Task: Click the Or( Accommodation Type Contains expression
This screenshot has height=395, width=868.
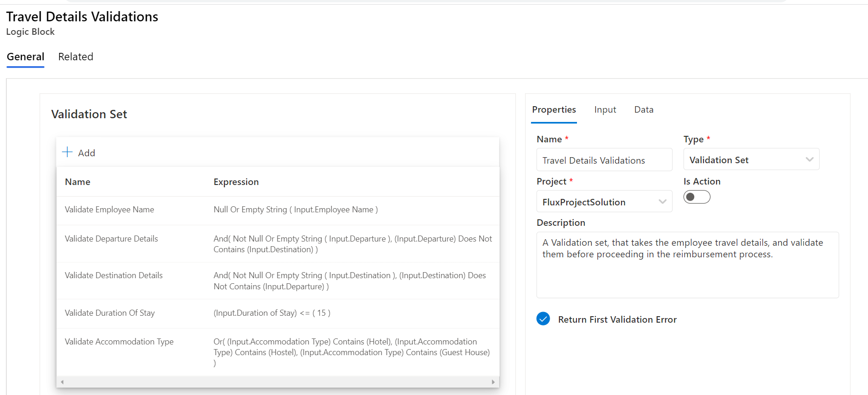Action: click(x=352, y=352)
